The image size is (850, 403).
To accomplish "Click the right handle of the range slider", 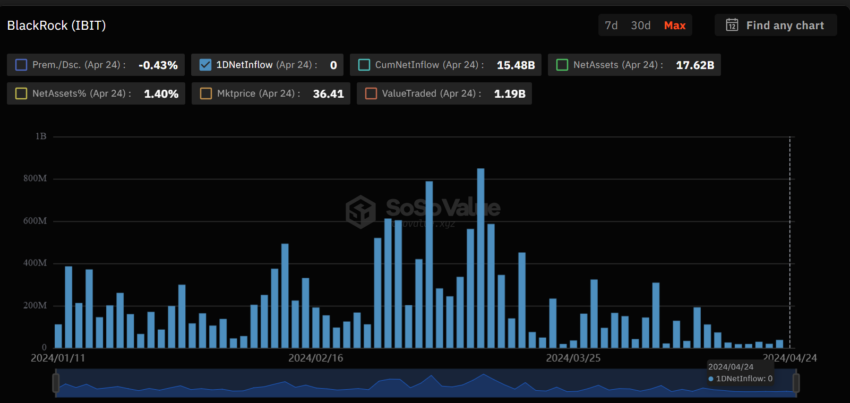I will click(x=796, y=383).
